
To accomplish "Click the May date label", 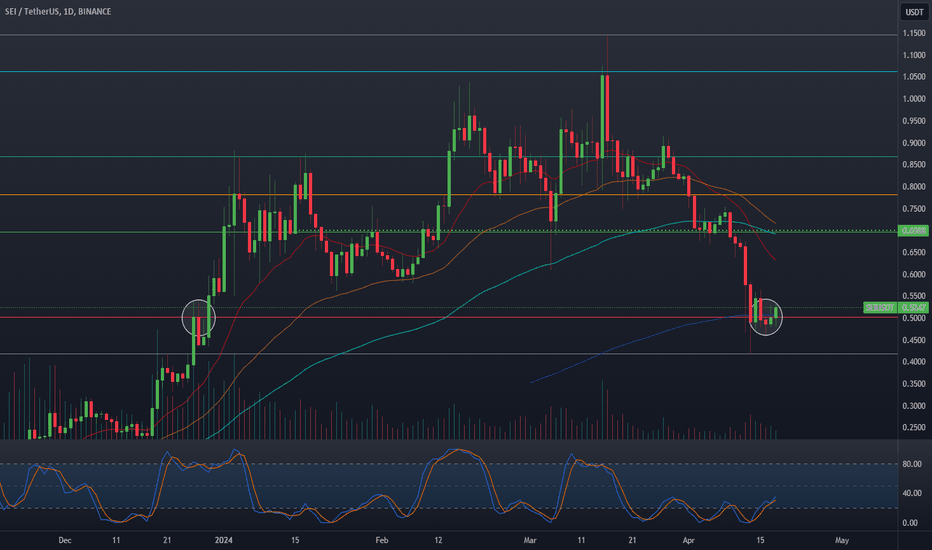I will [x=842, y=540].
